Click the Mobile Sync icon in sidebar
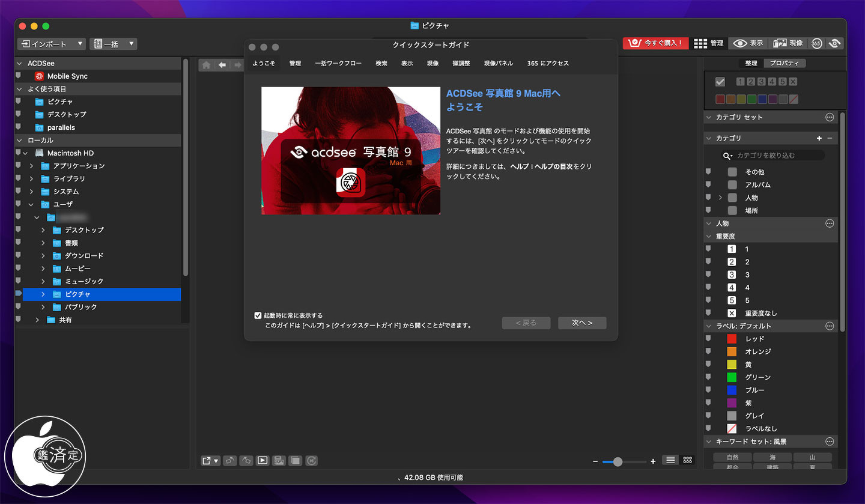Viewport: 865px width, 504px height. click(40, 76)
